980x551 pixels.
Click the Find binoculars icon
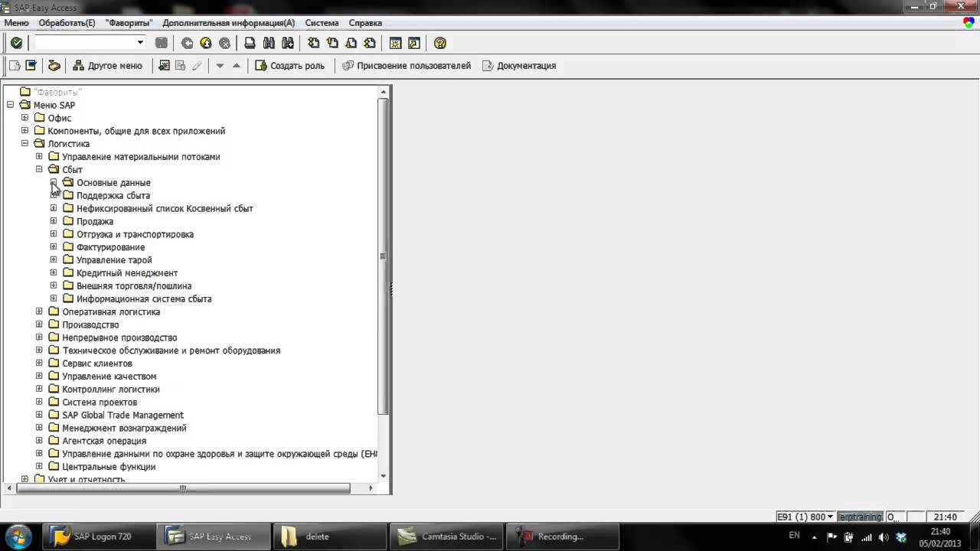point(269,43)
